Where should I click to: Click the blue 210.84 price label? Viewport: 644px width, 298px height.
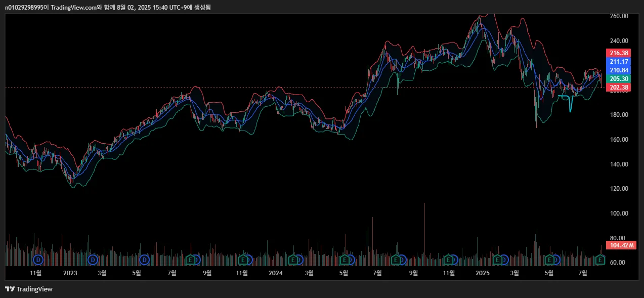coord(619,70)
